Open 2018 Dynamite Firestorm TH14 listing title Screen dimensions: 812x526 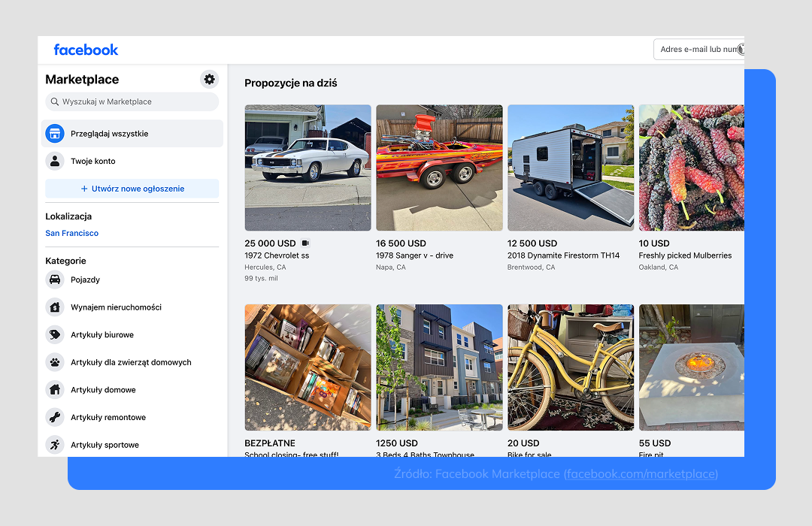[563, 255]
